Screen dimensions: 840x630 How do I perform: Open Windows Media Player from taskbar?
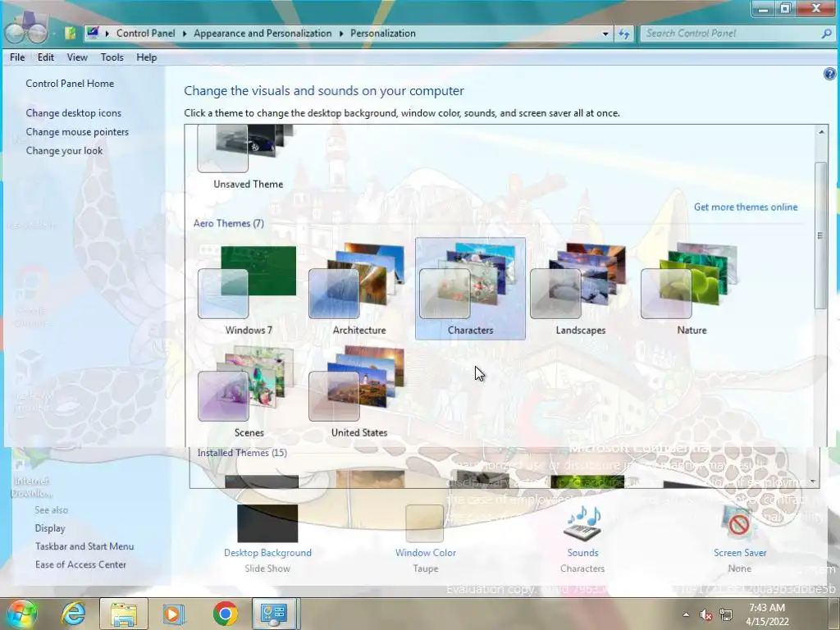(x=173, y=614)
